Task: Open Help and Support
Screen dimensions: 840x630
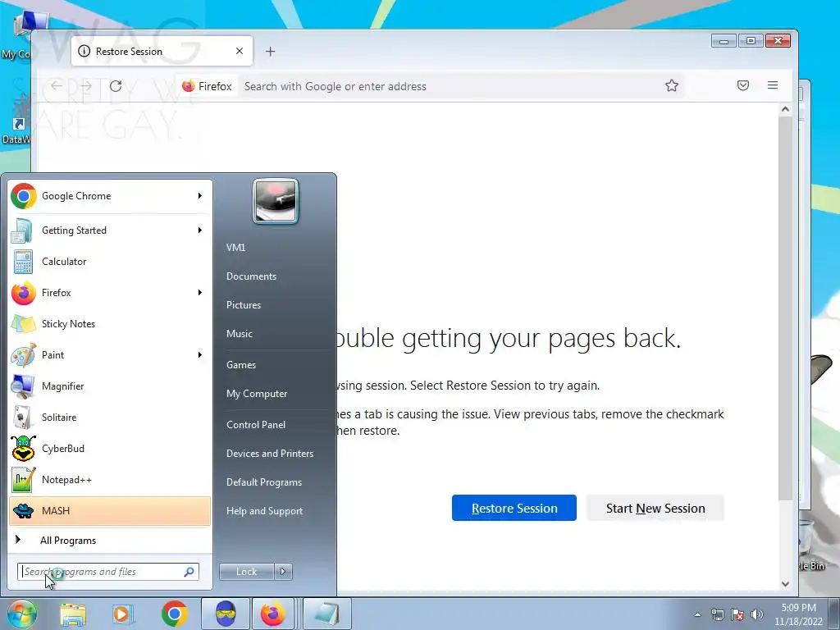Action: tap(265, 511)
